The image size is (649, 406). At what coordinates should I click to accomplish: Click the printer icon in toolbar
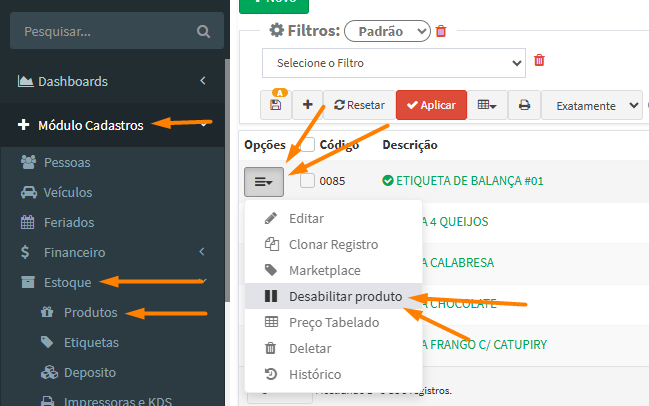tap(525, 105)
